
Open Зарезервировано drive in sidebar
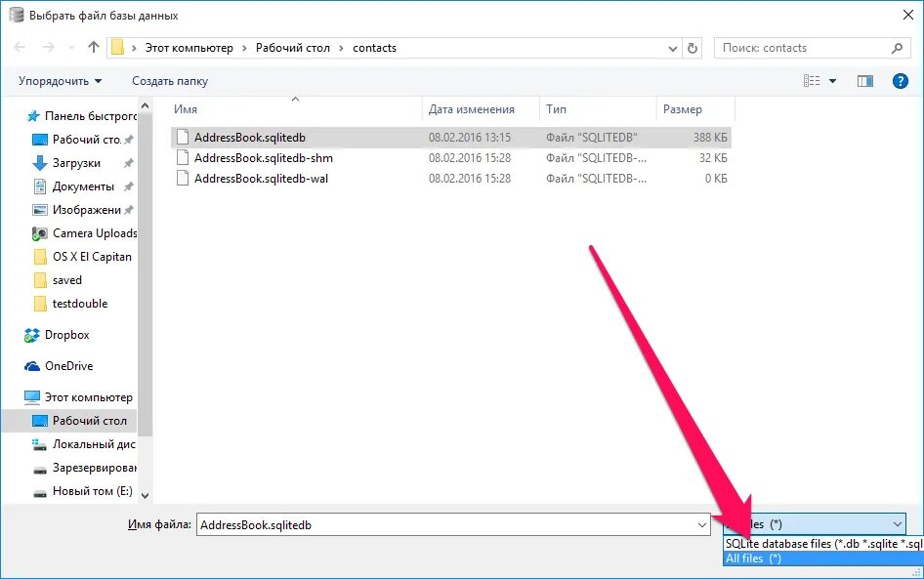pyautogui.click(x=84, y=468)
